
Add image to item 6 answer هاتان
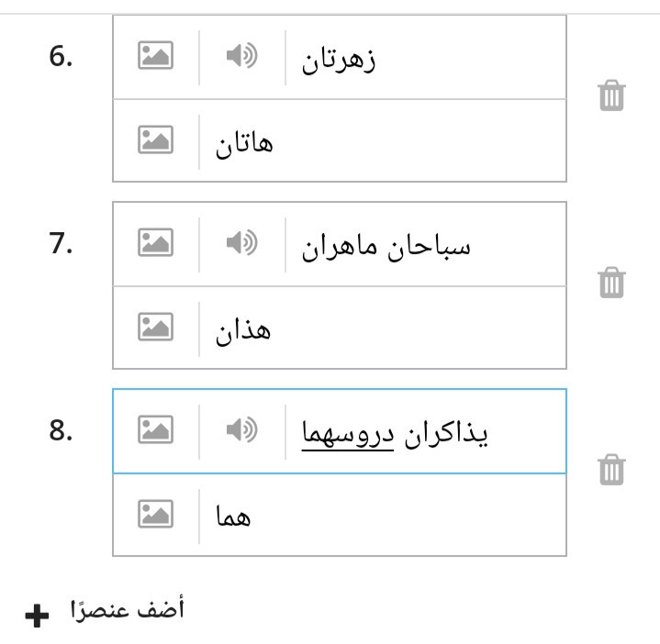(x=155, y=139)
